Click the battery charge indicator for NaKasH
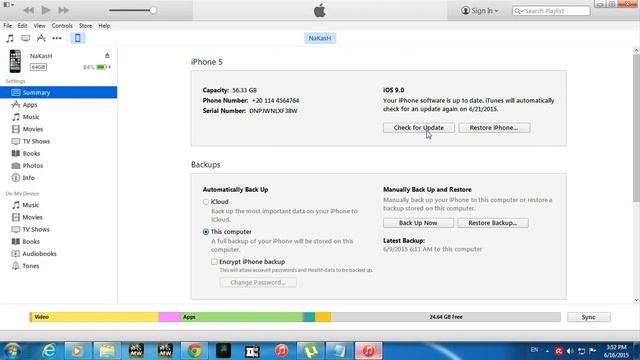This screenshot has height=360, width=640. (101, 67)
